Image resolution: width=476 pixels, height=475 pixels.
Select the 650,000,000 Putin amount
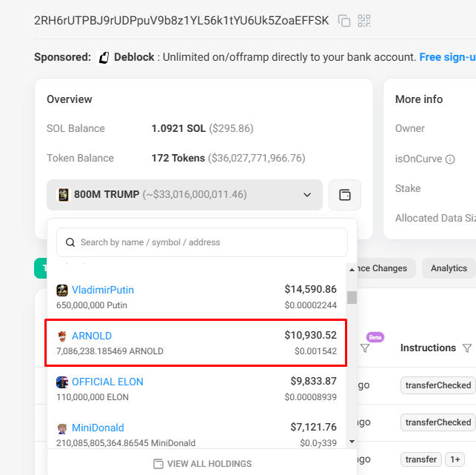(92, 305)
